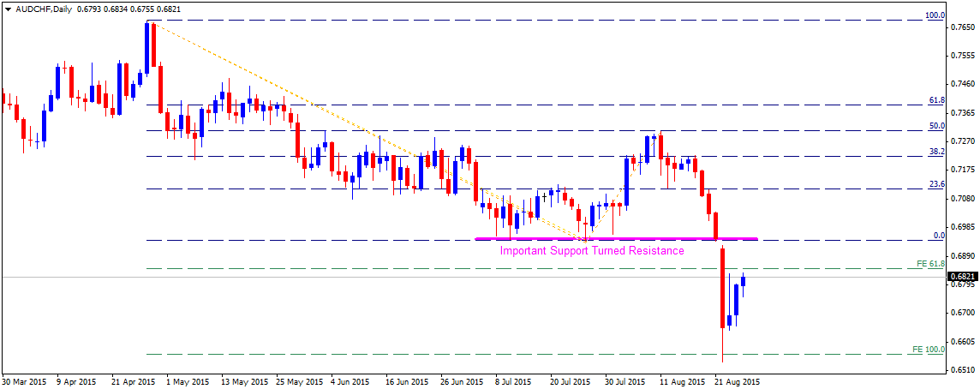Image resolution: width=980 pixels, height=389 pixels.
Task: Click the 38.2 Fibonacci retracement label
Action: [936, 152]
